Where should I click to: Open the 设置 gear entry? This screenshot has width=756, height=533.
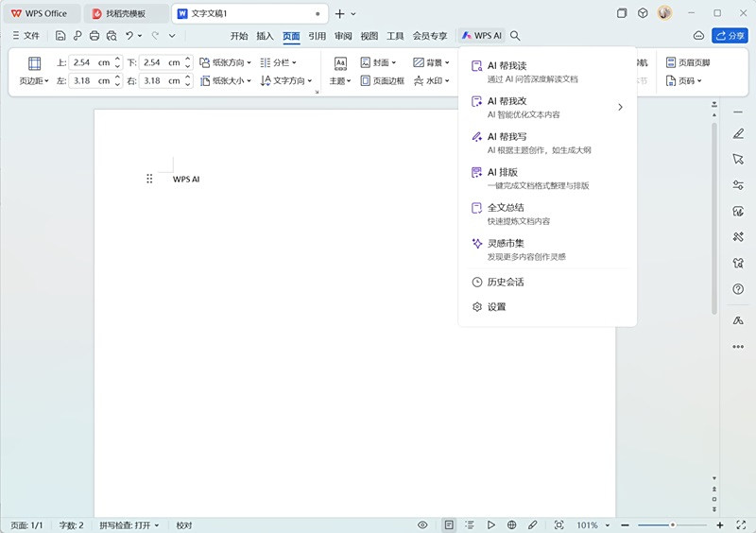496,307
